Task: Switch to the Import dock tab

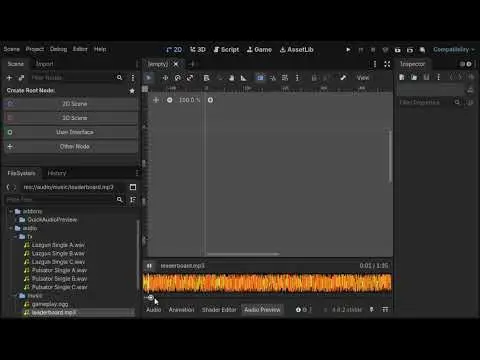Action: pos(44,64)
